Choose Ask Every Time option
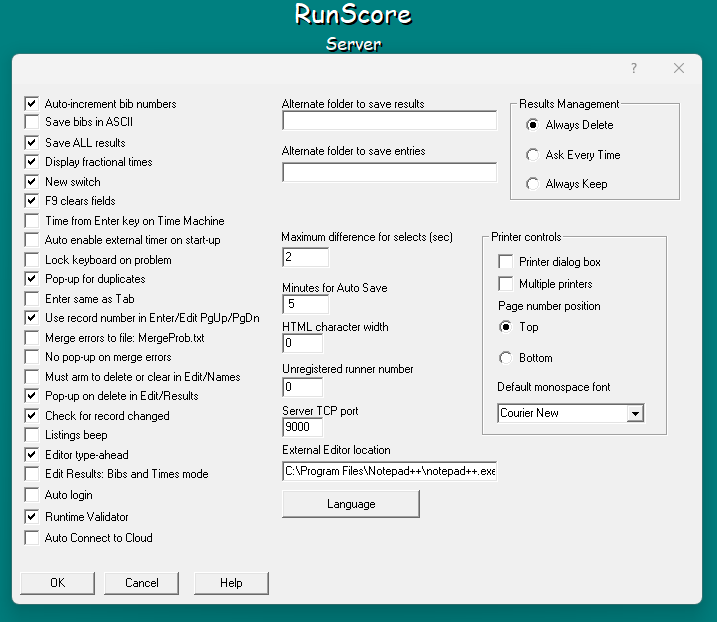The image size is (717, 622). tap(532, 155)
